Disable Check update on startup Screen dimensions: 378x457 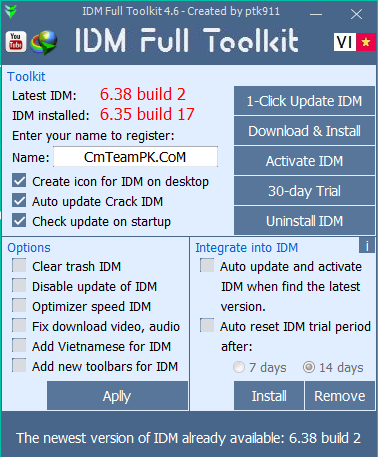[x=19, y=221]
